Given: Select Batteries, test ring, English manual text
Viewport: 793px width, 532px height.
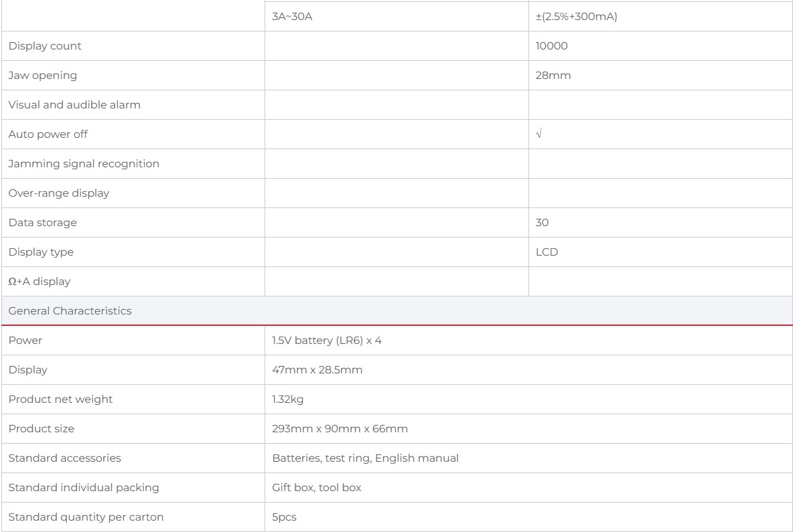Looking at the screenshot, I should tap(365, 458).
